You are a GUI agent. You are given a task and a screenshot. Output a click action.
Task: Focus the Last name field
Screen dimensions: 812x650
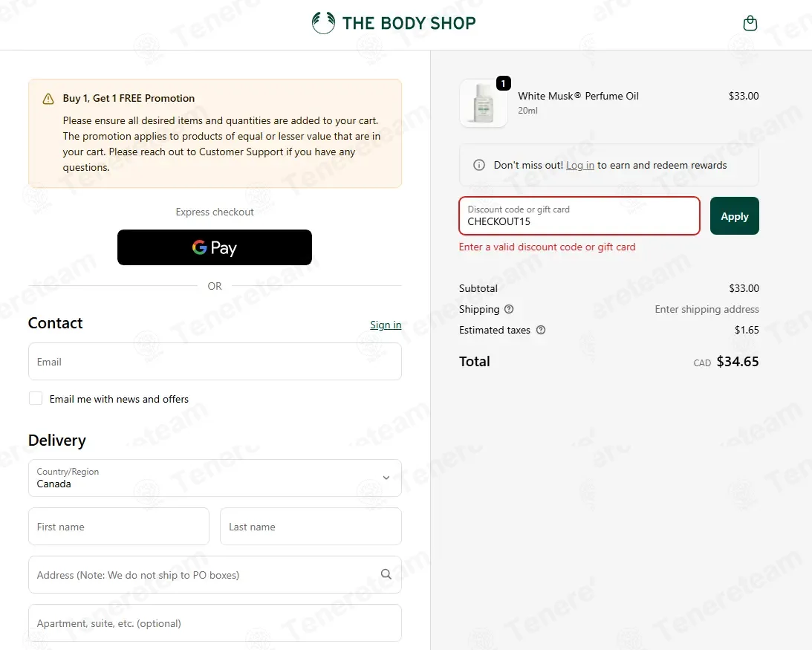pos(311,526)
